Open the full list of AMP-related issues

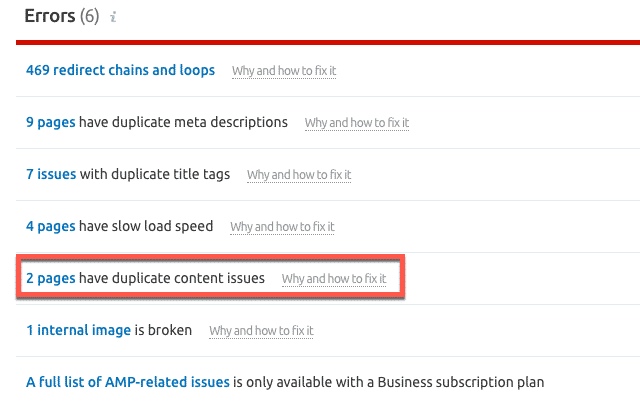click(128, 382)
